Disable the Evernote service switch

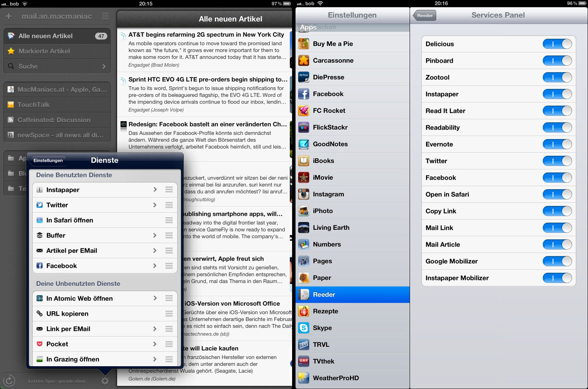click(557, 144)
